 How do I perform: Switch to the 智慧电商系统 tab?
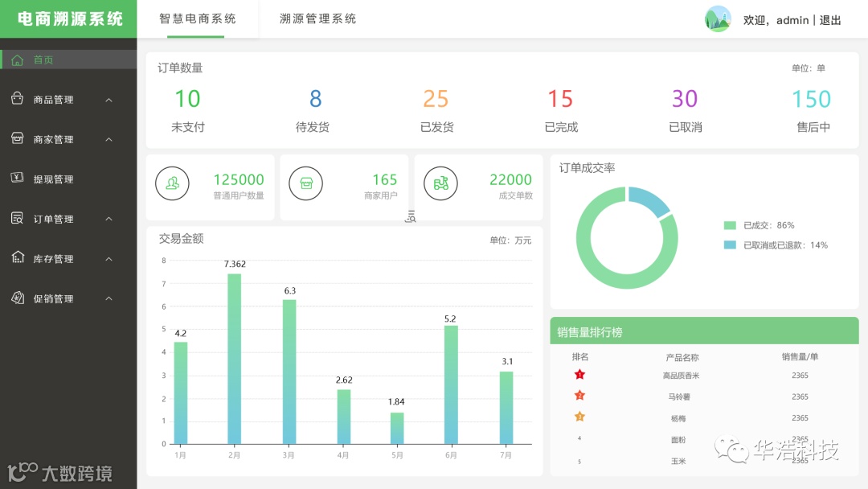pos(197,18)
